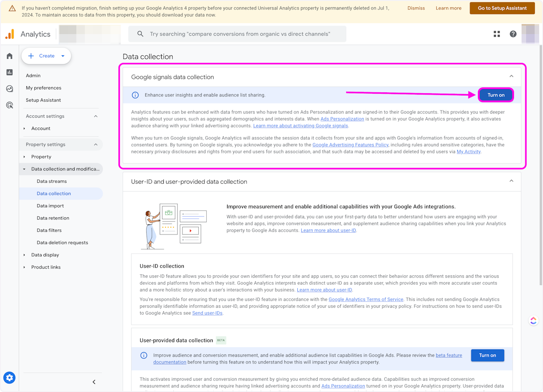
Task: Click the search magnifier icon
Action: [140, 34]
